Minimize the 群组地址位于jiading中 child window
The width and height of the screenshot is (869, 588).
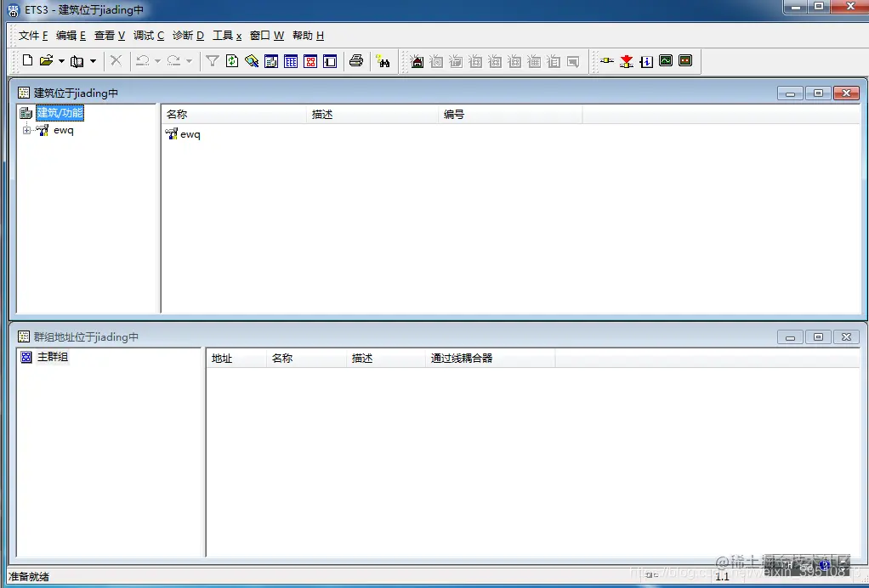pyautogui.click(x=790, y=336)
